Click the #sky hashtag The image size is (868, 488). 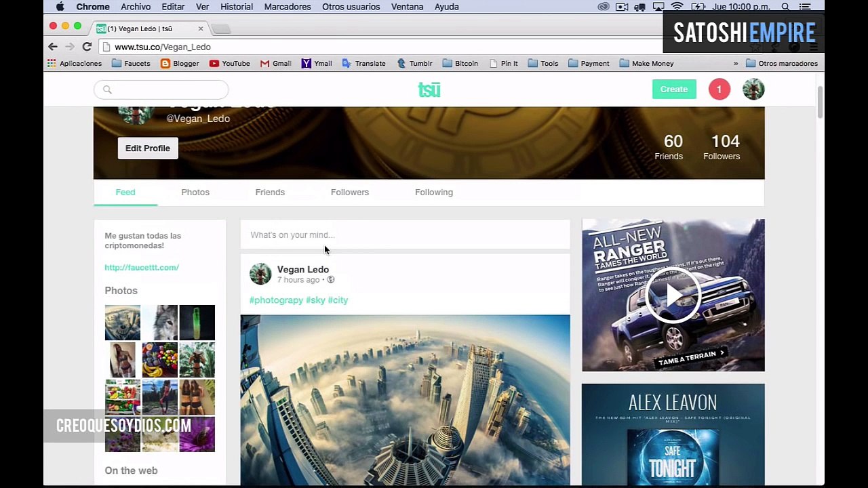pos(315,300)
